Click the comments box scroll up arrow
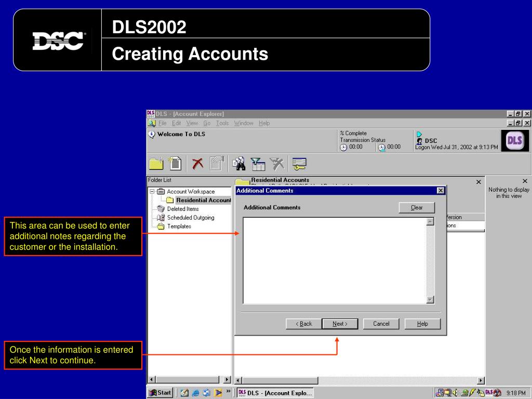Viewport: 532px width, 399px height. click(x=430, y=221)
